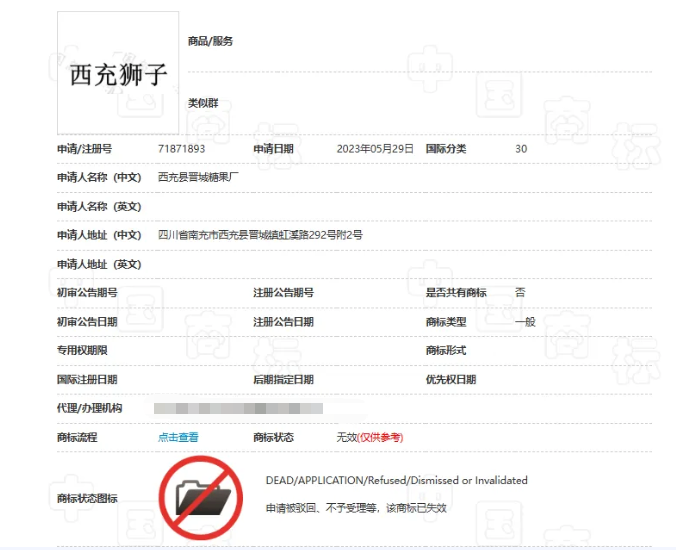Click the international class value 30
The width and height of the screenshot is (676, 550).
(x=521, y=149)
